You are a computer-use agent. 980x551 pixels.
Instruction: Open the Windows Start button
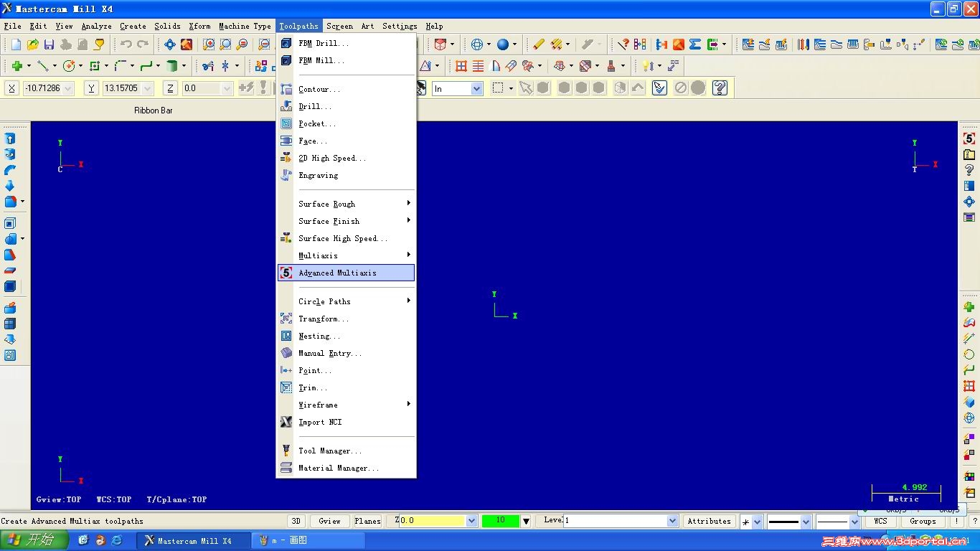point(34,540)
